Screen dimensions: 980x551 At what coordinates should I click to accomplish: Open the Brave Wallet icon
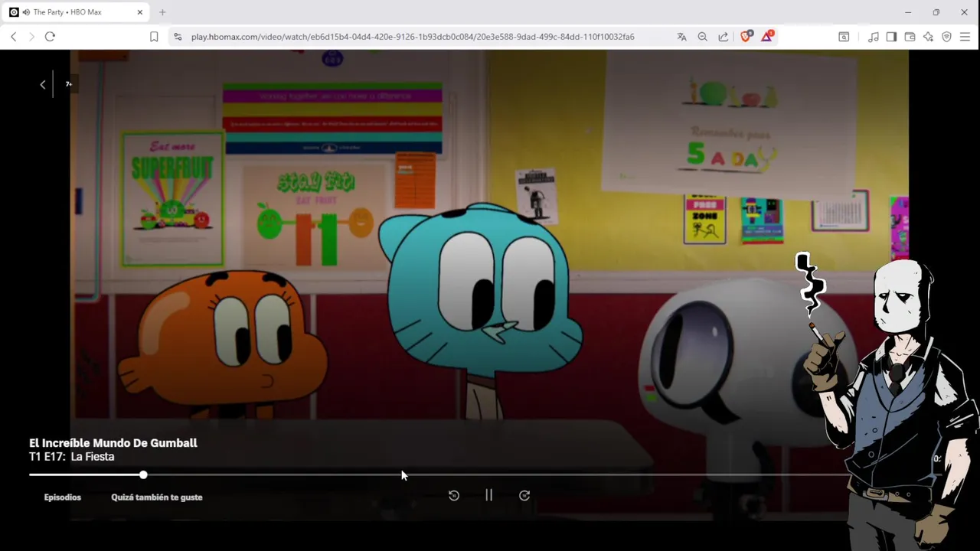click(910, 37)
